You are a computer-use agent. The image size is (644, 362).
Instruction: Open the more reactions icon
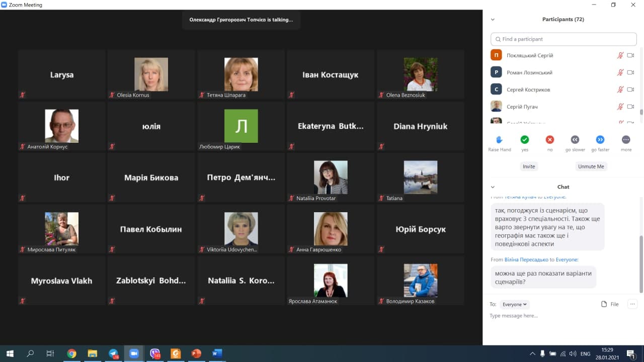pyautogui.click(x=626, y=139)
